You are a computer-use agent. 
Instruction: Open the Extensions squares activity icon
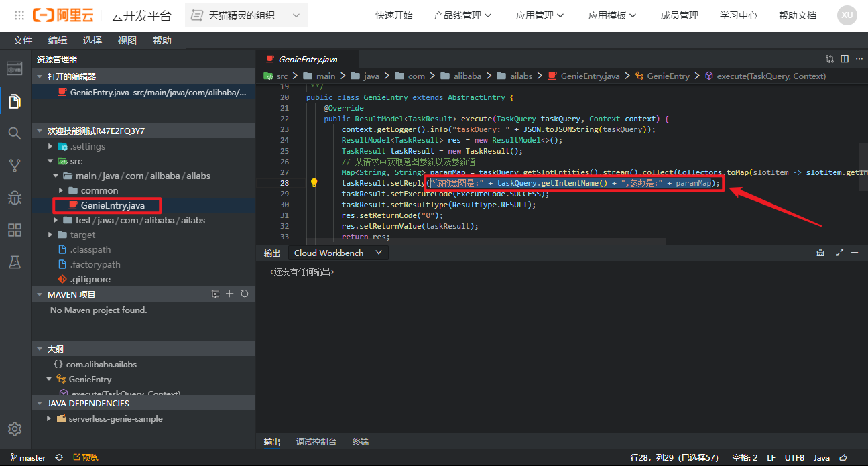[x=15, y=230]
